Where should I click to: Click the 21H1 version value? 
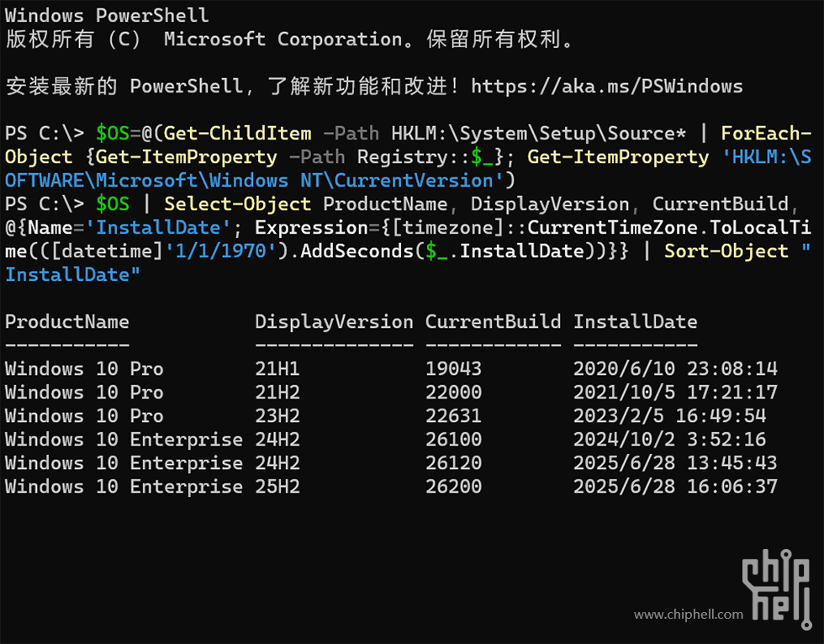click(x=277, y=369)
